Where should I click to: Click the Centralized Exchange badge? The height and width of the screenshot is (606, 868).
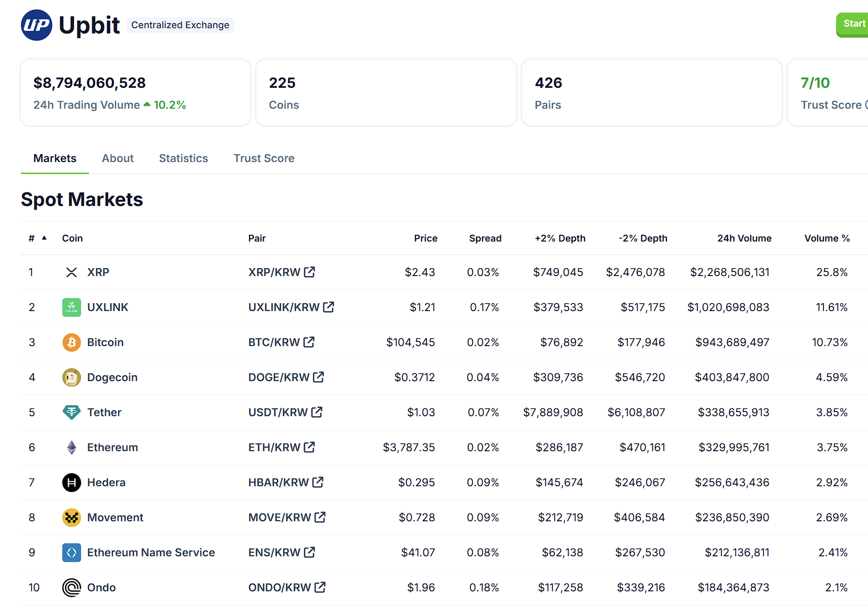pos(181,25)
